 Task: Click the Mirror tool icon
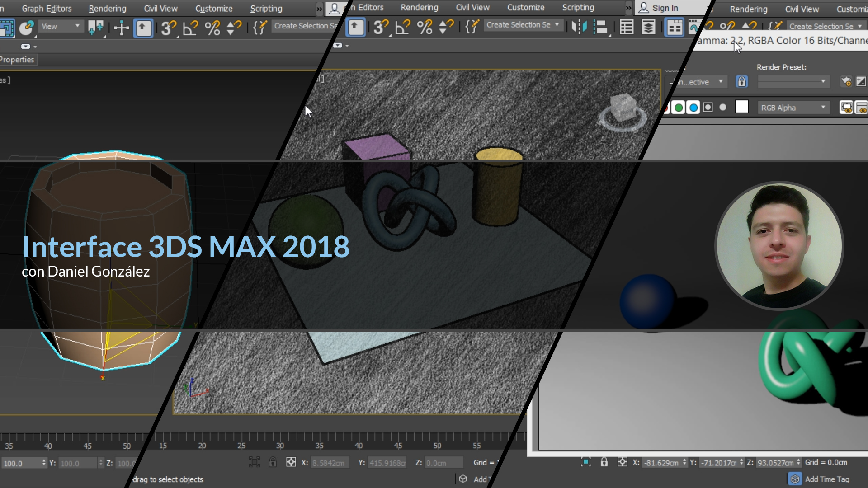point(579,27)
